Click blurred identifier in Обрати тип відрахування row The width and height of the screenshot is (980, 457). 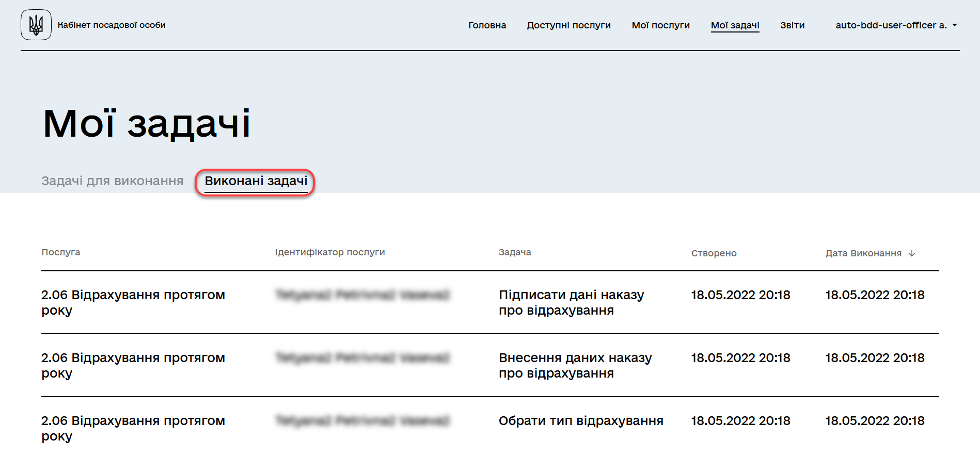(362, 421)
